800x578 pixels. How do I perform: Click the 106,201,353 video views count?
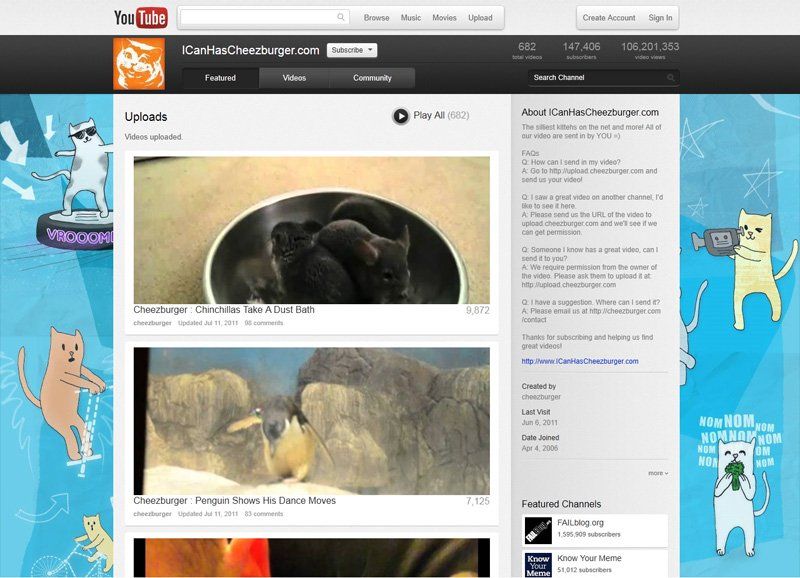(x=650, y=50)
